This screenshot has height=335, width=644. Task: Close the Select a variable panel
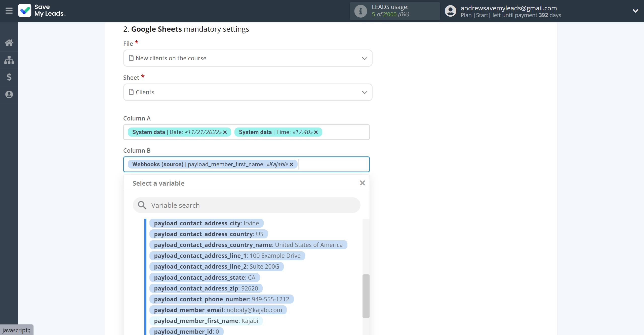[x=362, y=183]
